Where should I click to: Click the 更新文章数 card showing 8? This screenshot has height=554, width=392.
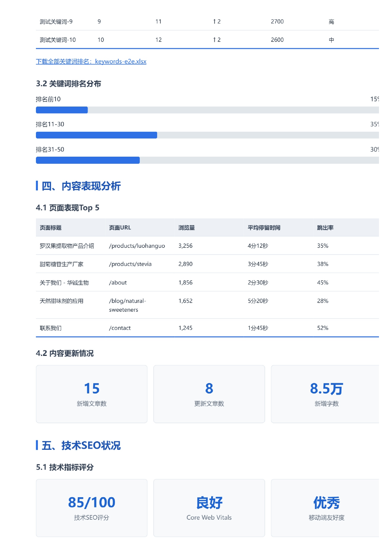209,394
